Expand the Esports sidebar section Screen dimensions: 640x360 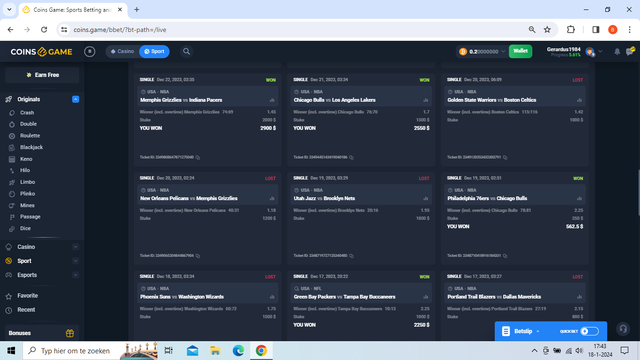76,275
